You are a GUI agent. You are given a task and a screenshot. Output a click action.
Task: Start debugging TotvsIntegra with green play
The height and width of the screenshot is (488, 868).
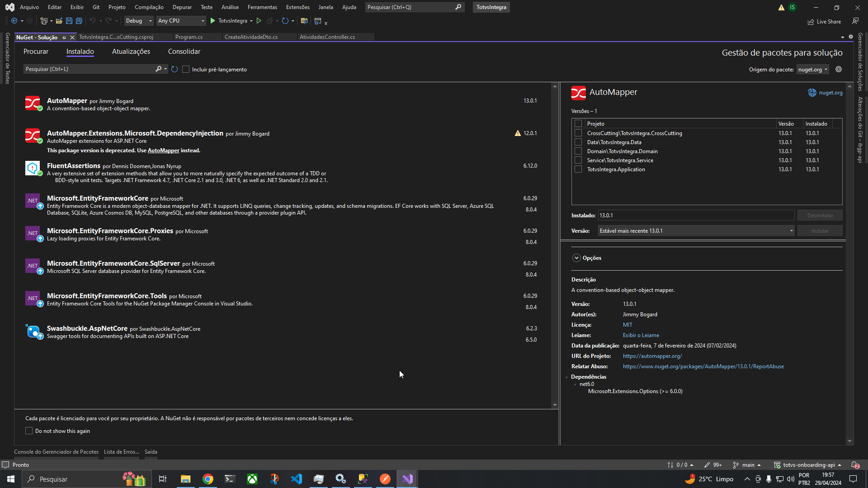point(213,21)
